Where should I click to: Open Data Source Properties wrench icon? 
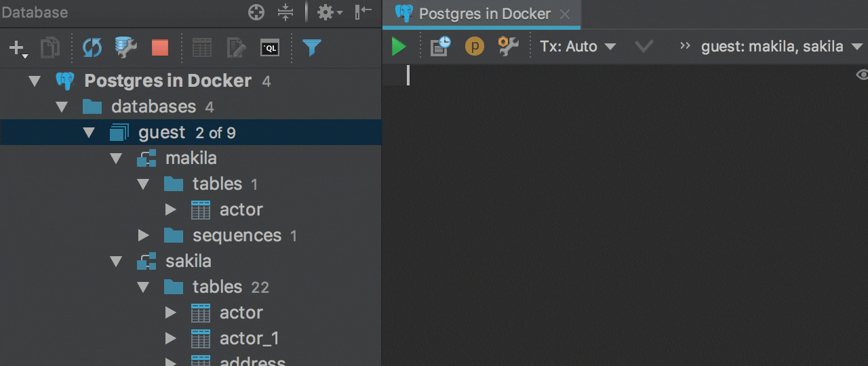(126, 47)
